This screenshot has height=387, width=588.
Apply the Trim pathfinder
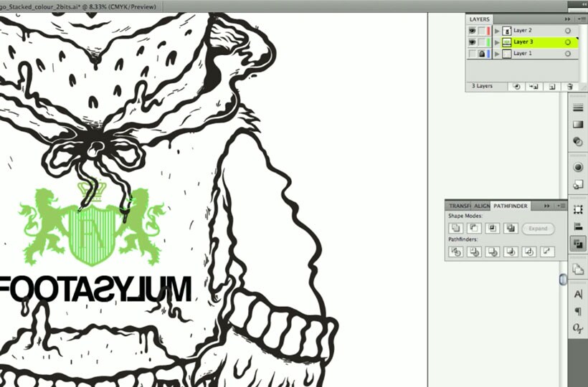click(474, 252)
